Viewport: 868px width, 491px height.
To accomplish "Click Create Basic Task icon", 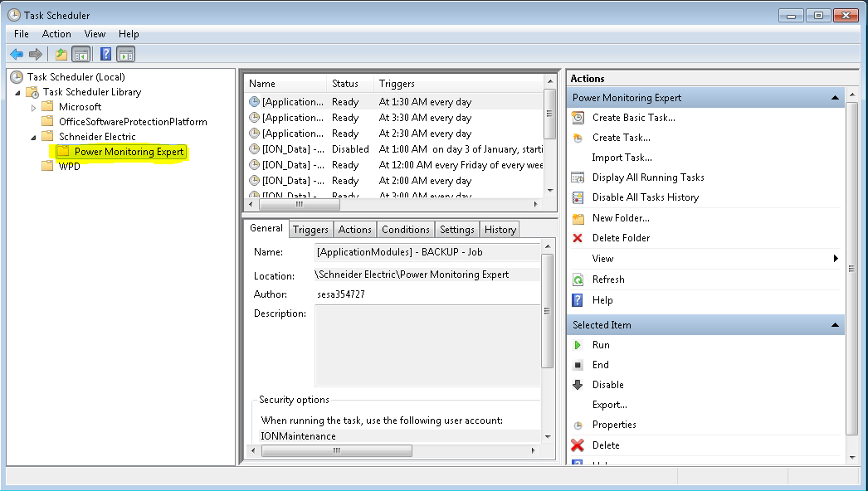I will pyautogui.click(x=578, y=117).
